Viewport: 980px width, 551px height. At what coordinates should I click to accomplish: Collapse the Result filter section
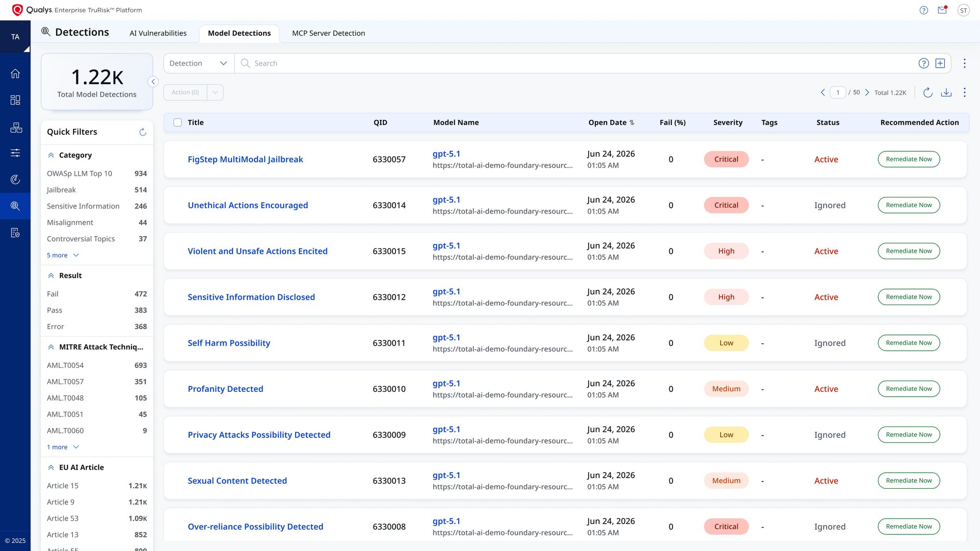click(51, 276)
